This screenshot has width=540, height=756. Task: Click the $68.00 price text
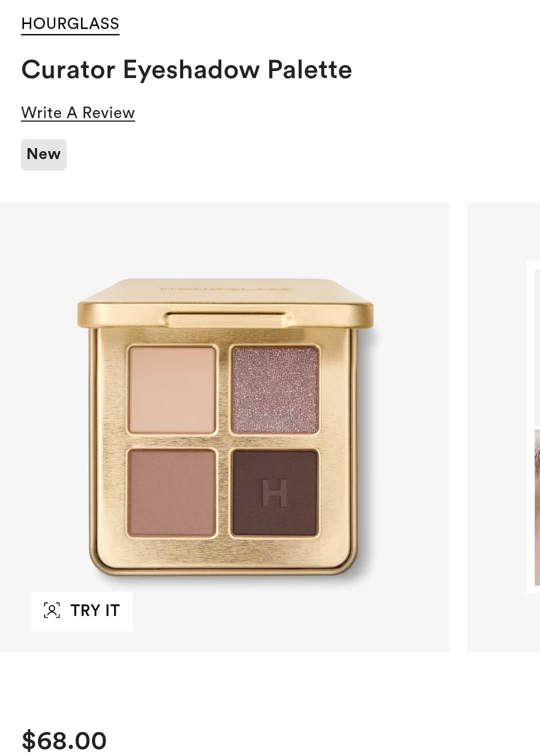(64, 740)
